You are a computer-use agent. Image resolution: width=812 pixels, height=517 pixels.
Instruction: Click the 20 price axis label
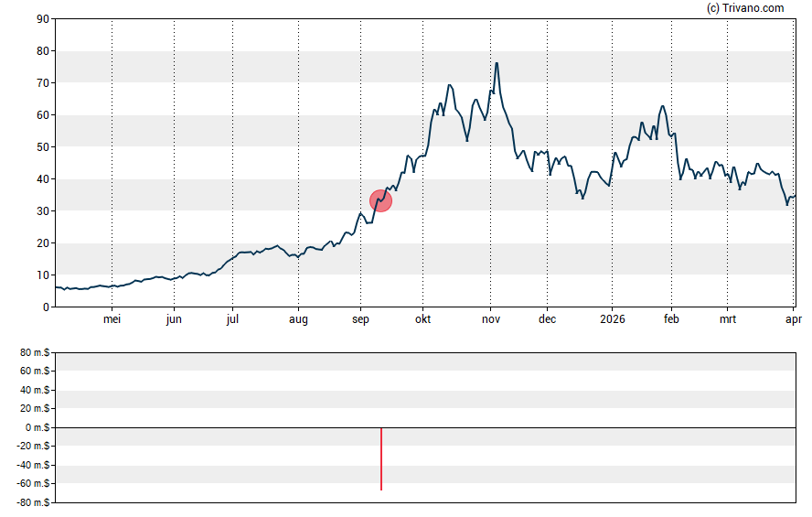coord(43,243)
